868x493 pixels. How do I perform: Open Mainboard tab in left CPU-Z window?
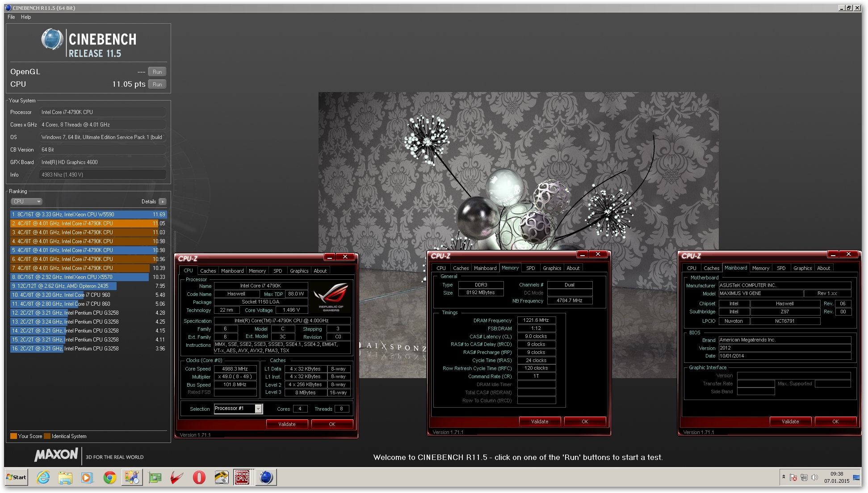point(232,271)
